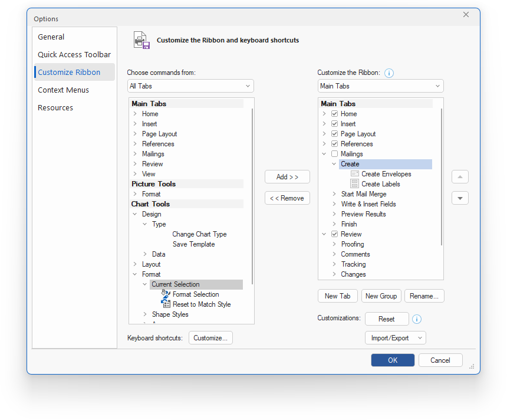Uncheck the Home tab checkbox
Viewport: 507px width, 420px height.
tap(335, 114)
